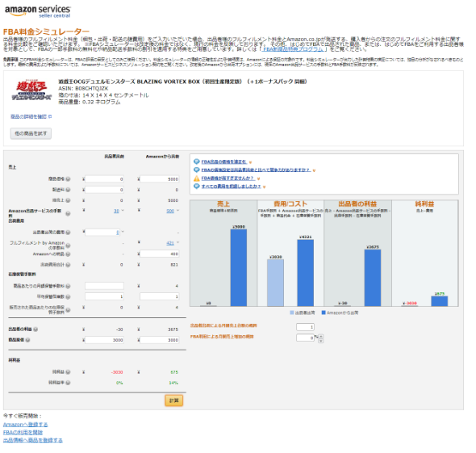Open help icon for Amazon出品サービスの手数料

[x=68, y=214]
